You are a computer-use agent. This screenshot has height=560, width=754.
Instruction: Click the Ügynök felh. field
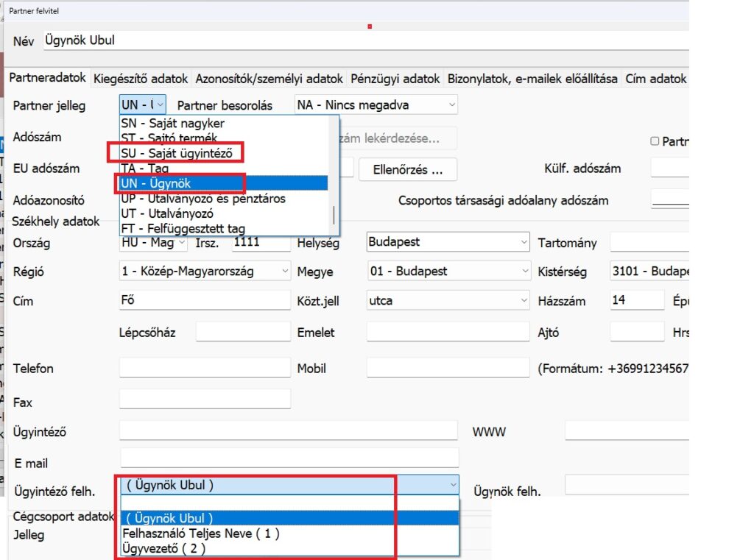pos(627,484)
